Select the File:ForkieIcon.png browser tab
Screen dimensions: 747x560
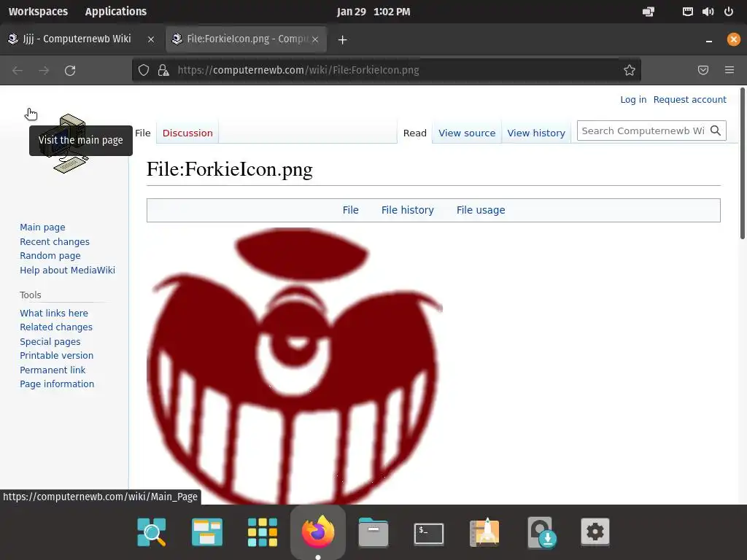(x=246, y=39)
